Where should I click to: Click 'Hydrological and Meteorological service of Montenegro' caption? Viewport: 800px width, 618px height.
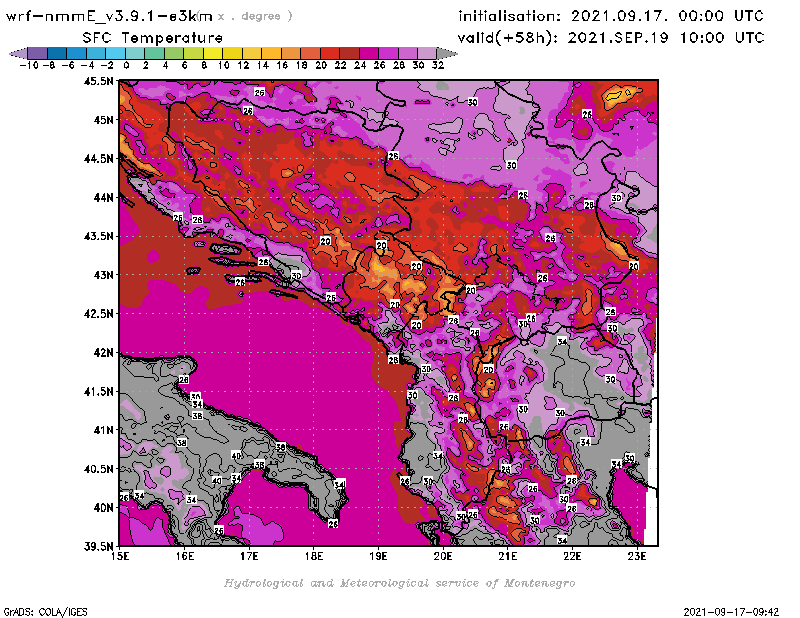pyautogui.click(x=399, y=583)
